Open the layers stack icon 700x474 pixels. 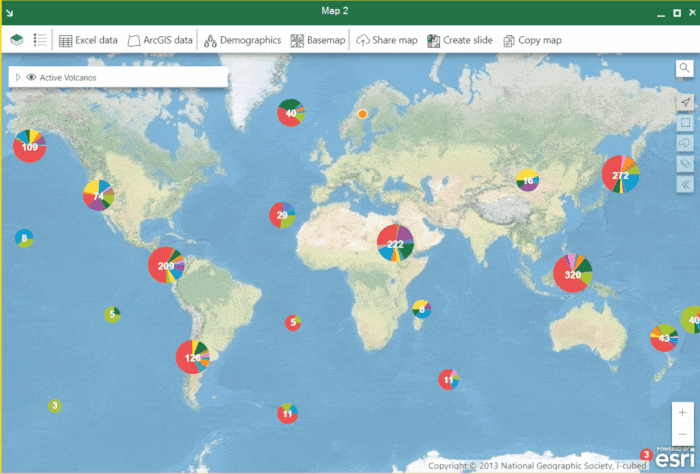coord(17,40)
